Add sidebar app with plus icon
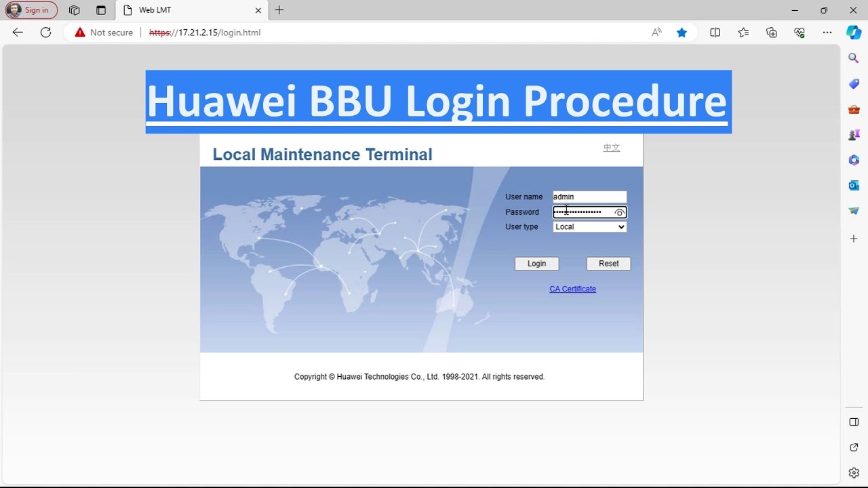This screenshot has width=868, height=488. tap(854, 239)
